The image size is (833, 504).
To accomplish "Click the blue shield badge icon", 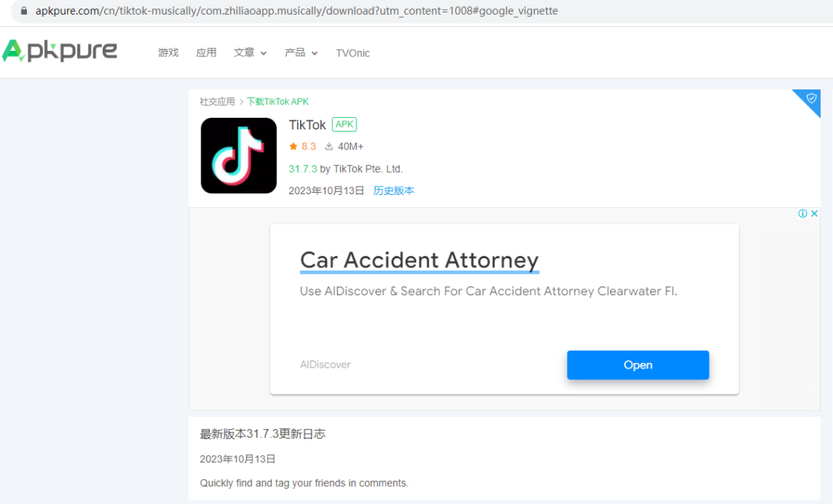I will point(811,99).
